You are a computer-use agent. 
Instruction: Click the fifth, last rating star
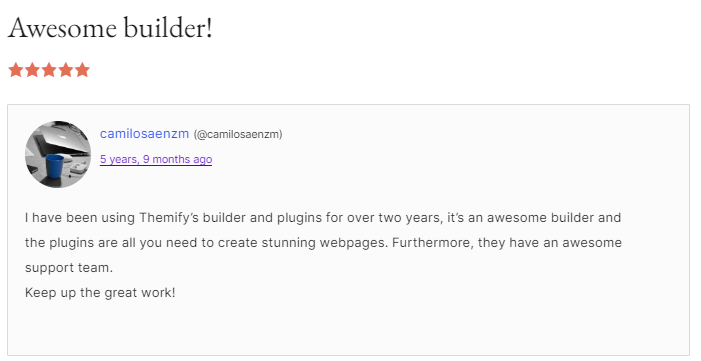[x=82, y=70]
